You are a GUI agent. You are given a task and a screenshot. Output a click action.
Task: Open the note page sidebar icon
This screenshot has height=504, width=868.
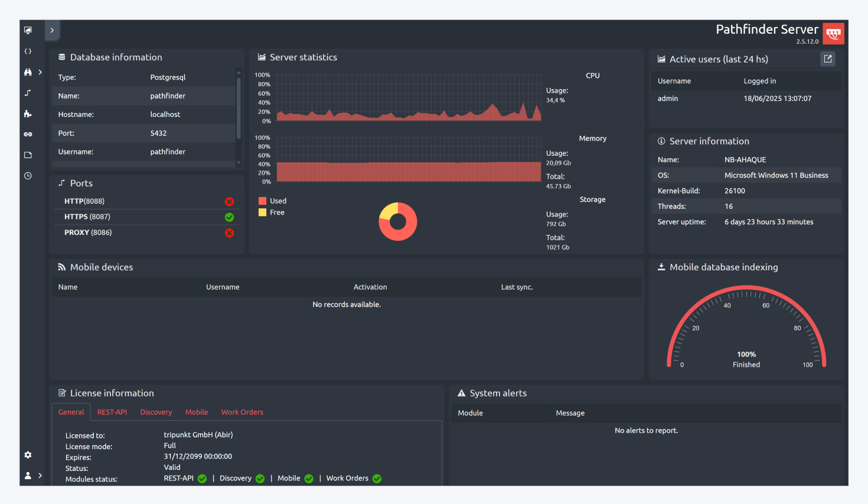coord(28,155)
